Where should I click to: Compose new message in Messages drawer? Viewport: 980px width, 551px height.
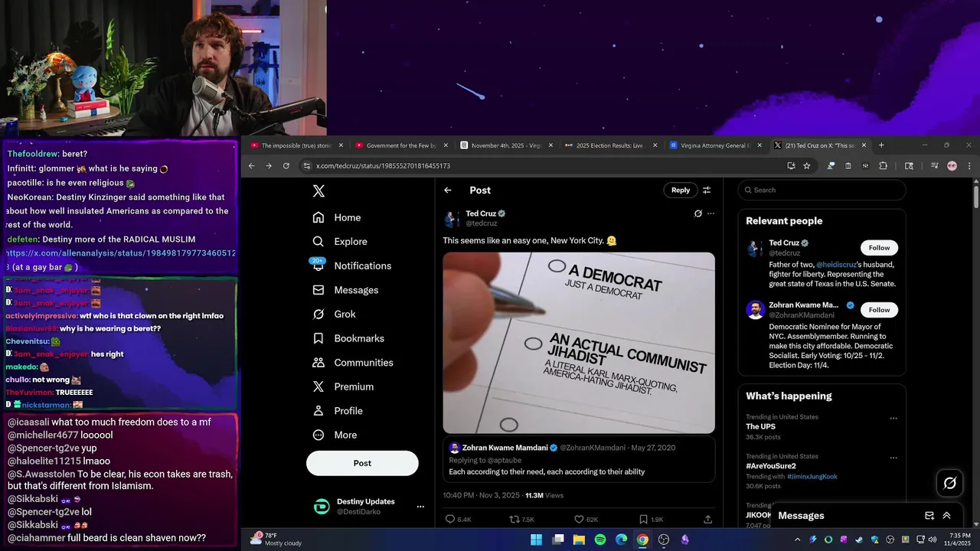coord(929,516)
